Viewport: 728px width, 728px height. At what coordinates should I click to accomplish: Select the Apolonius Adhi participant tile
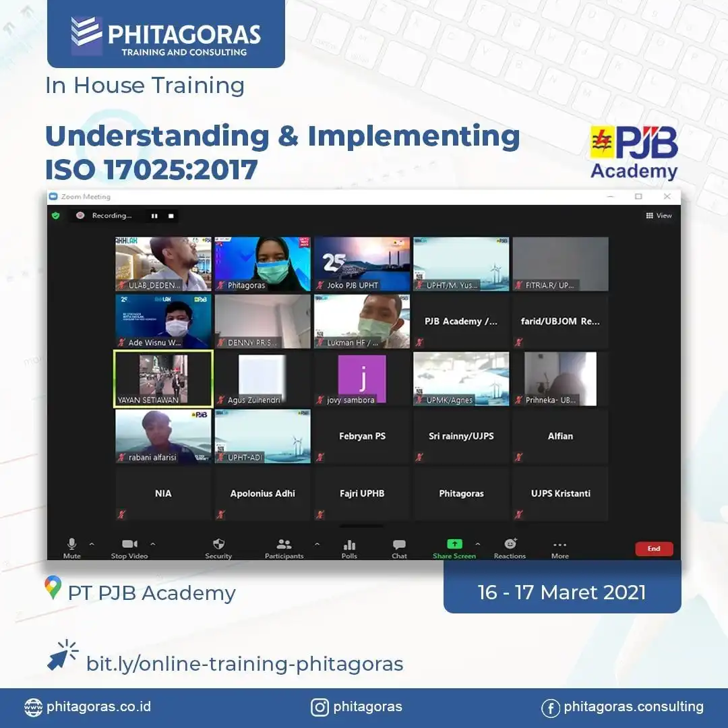pyautogui.click(x=262, y=494)
